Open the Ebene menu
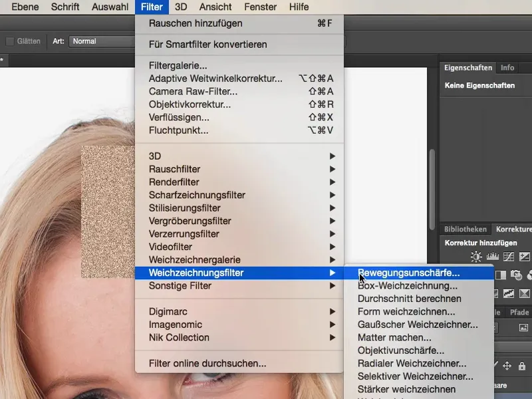The image size is (532, 399). (25, 7)
